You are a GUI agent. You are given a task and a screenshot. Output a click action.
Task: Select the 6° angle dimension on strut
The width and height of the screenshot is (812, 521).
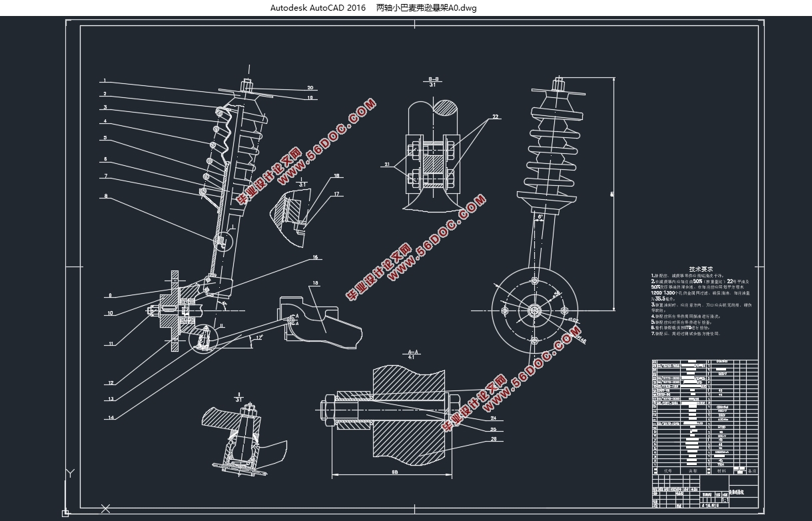coord(540,217)
